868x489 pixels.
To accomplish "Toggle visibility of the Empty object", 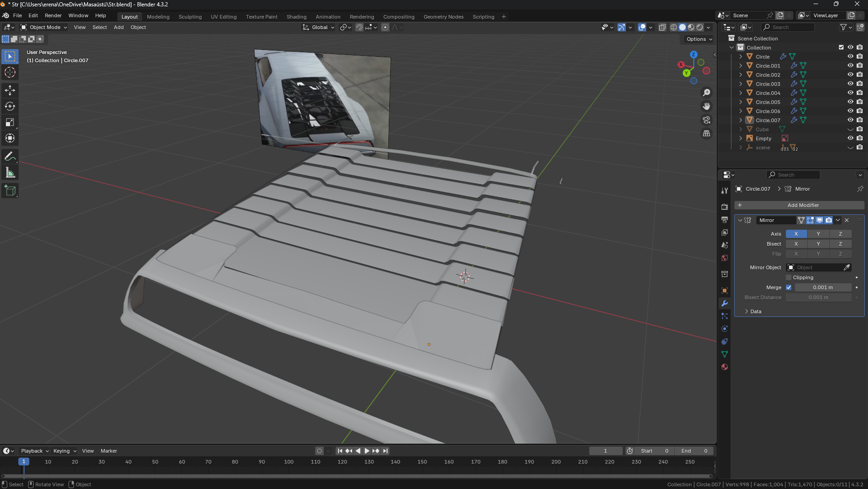I will (850, 138).
